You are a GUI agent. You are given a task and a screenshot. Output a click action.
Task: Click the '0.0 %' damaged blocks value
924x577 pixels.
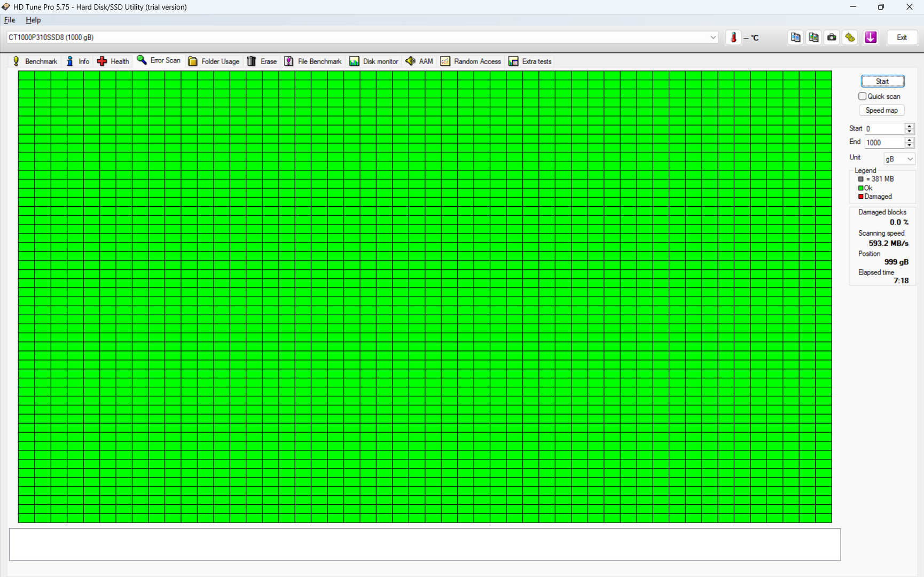point(899,222)
